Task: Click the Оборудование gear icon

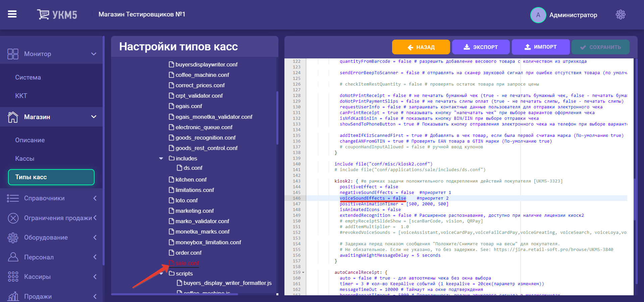Action: coord(13,238)
